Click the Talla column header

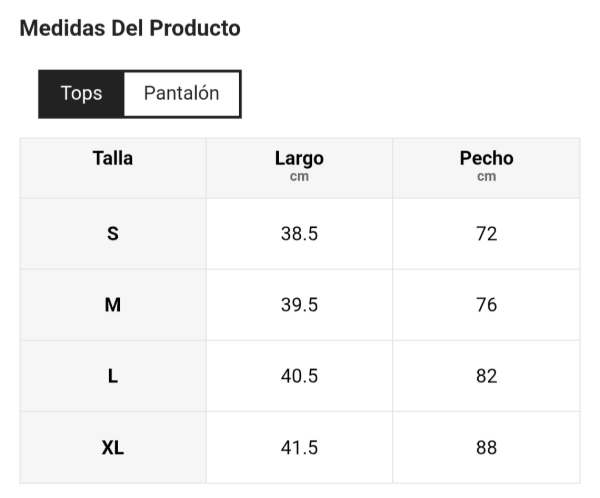click(x=113, y=158)
